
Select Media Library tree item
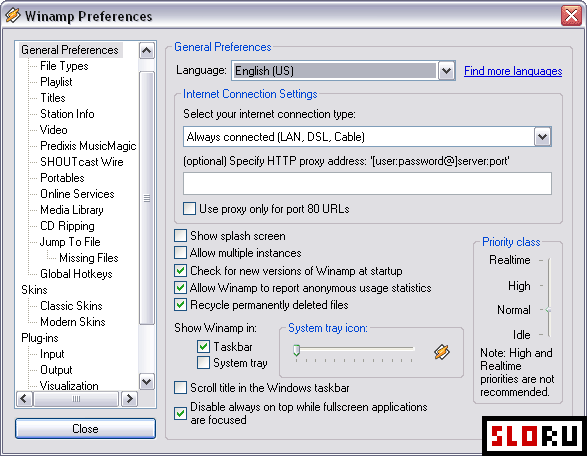72,210
